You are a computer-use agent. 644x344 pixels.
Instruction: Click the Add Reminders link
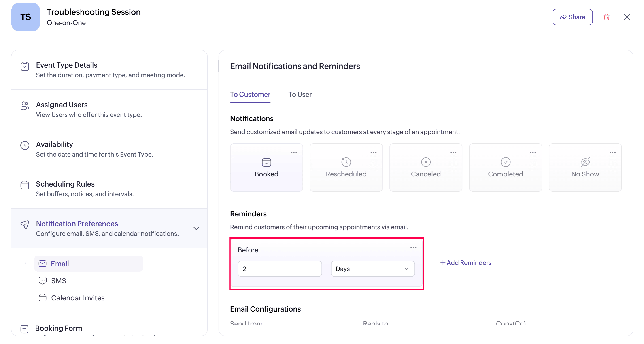(x=465, y=263)
